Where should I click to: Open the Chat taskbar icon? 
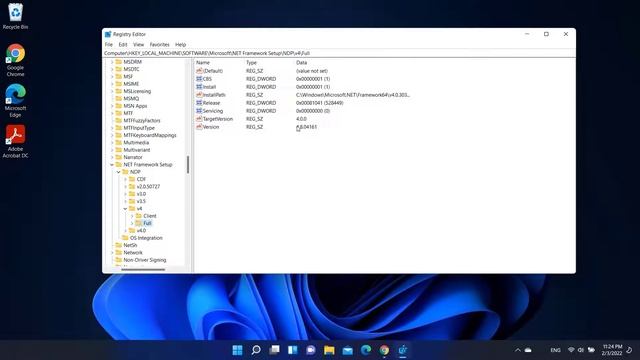click(311, 350)
